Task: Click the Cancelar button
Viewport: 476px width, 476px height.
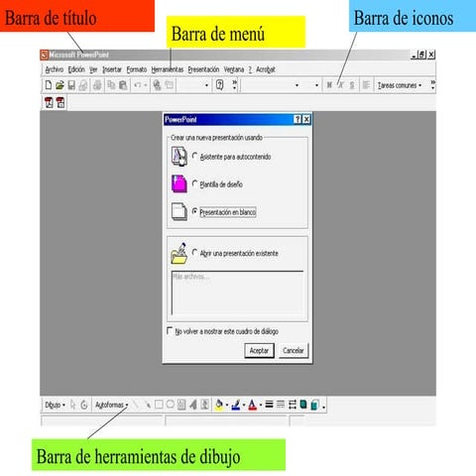Action: 294,350
